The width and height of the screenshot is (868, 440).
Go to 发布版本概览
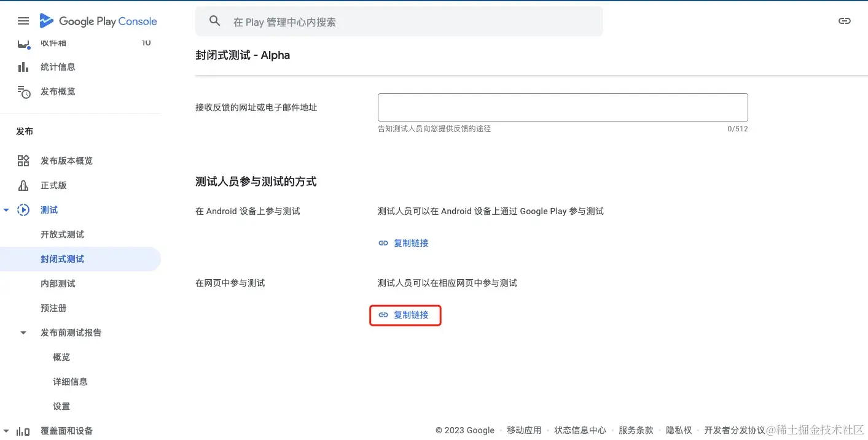tap(66, 161)
